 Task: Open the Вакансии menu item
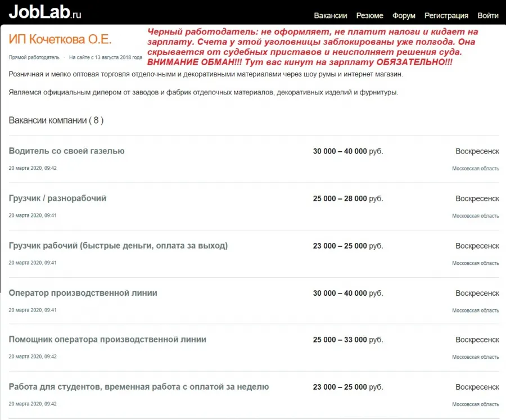[x=331, y=16]
